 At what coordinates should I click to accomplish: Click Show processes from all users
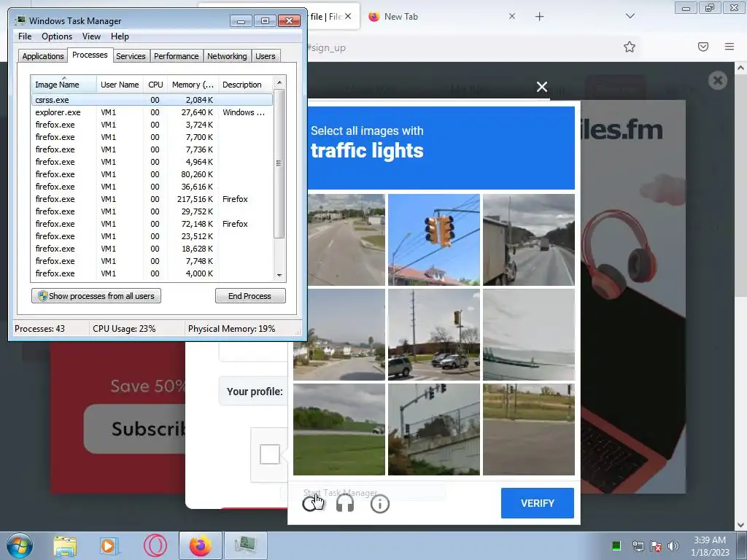[x=96, y=296]
